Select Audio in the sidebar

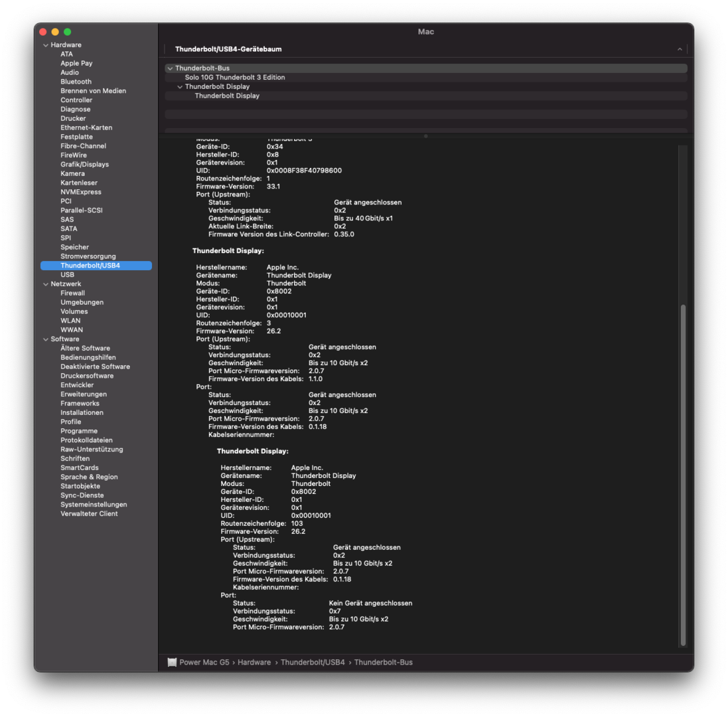(70, 72)
